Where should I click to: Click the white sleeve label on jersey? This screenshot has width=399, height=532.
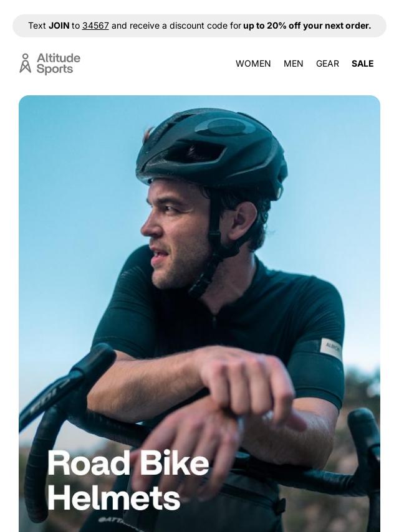(x=331, y=348)
